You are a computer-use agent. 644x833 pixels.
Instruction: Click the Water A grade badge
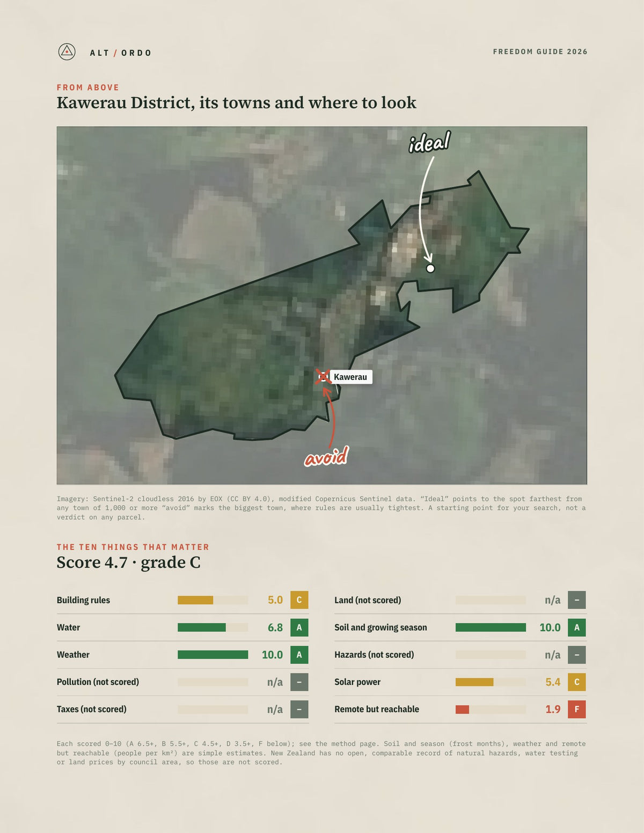(299, 627)
